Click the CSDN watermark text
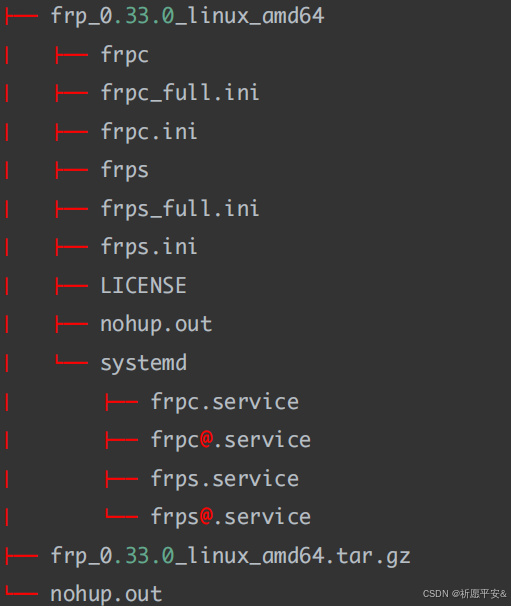Image resolution: width=511 pixels, height=606 pixels. 464,594
